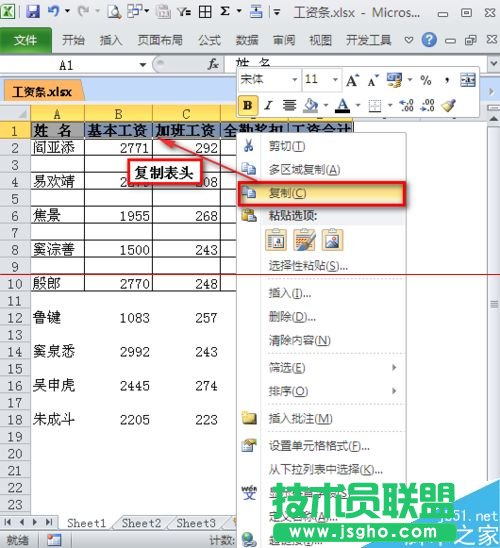Click the Name Box showing A1

66,65
